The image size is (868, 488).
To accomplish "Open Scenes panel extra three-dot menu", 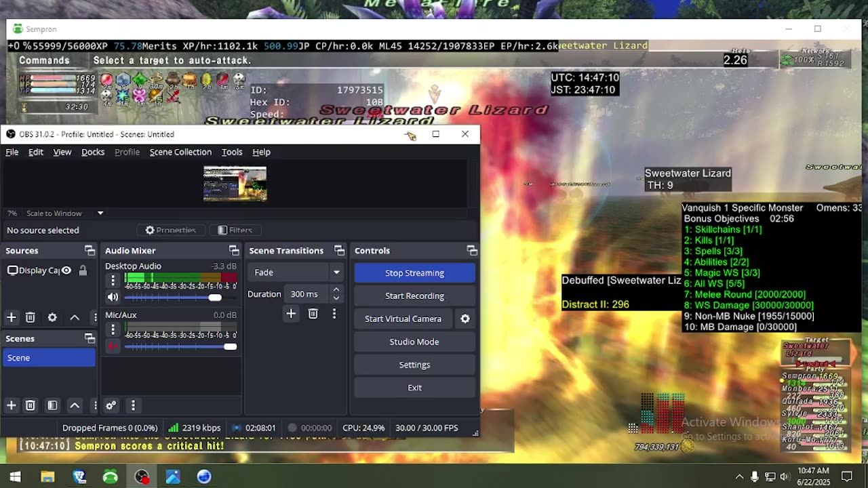I will [95, 405].
